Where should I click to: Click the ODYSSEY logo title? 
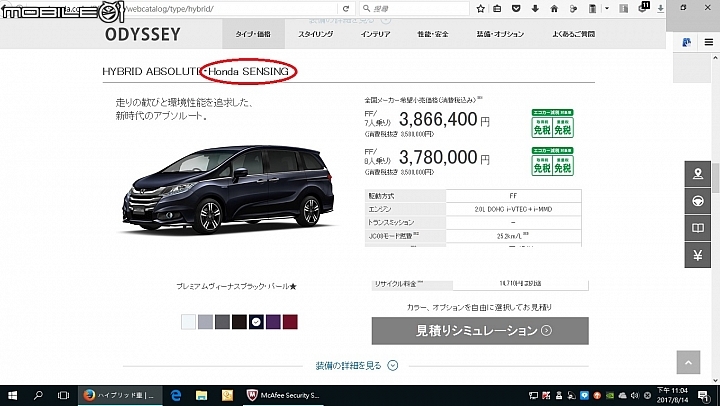click(143, 34)
